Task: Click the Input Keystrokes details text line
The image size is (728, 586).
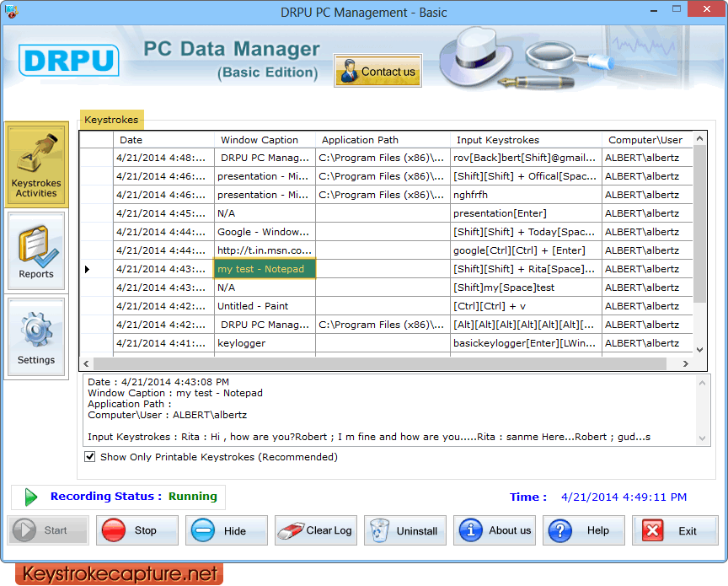Action: 369,437
